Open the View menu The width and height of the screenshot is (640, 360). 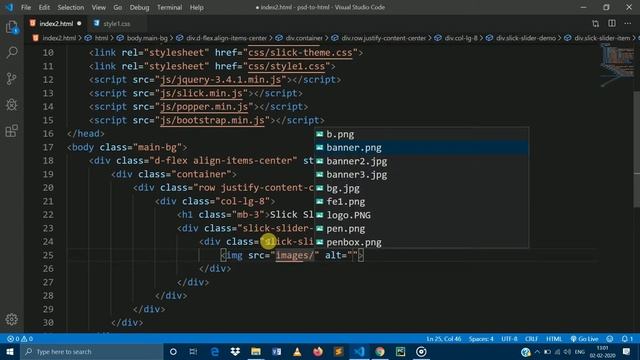[98, 7]
